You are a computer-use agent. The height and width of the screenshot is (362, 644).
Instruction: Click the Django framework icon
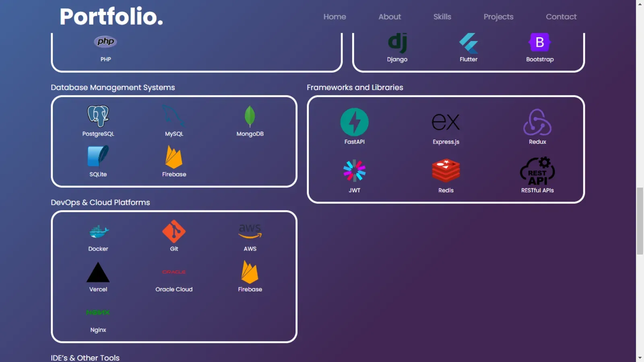(397, 42)
